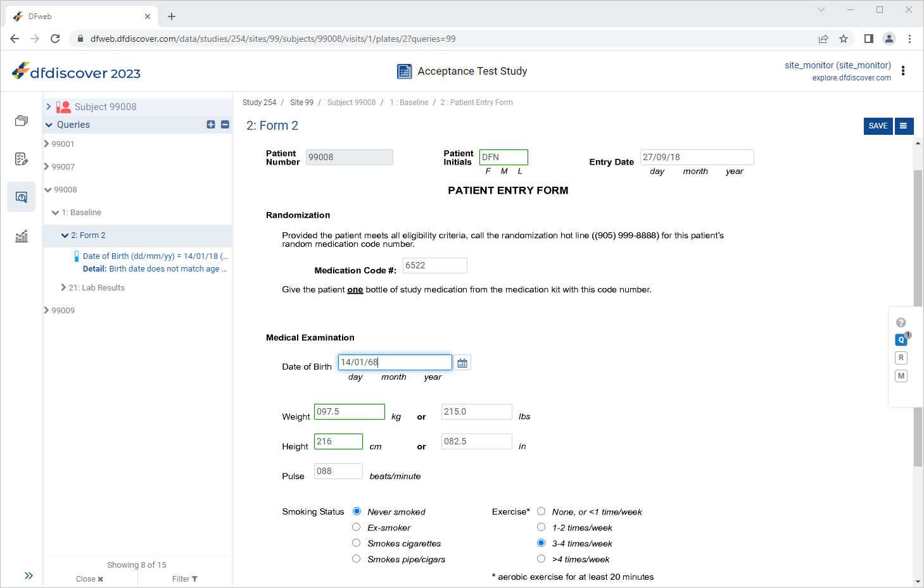Open the calendar picker for Date of Birth

[462, 363]
